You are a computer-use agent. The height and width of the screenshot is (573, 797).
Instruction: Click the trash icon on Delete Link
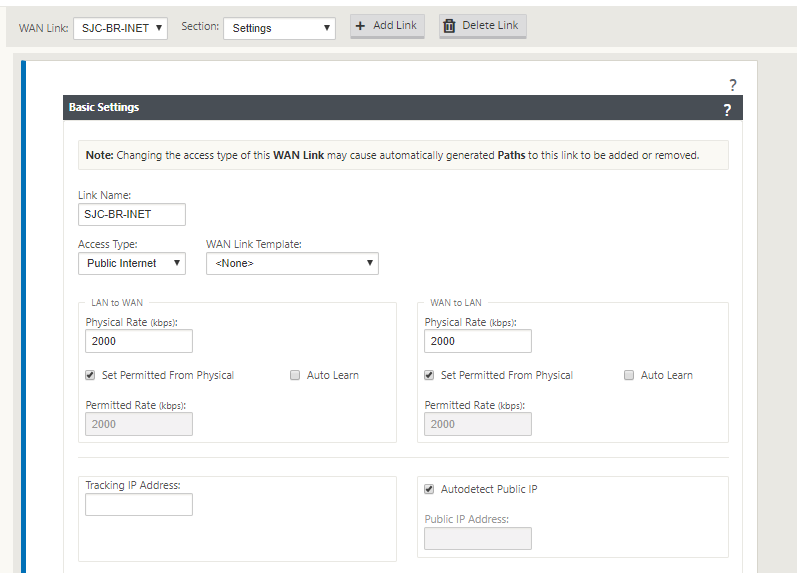(x=449, y=25)
